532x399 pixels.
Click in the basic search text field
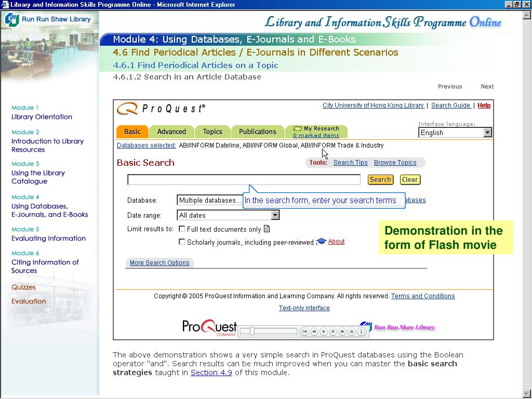[x=244, y=179]
